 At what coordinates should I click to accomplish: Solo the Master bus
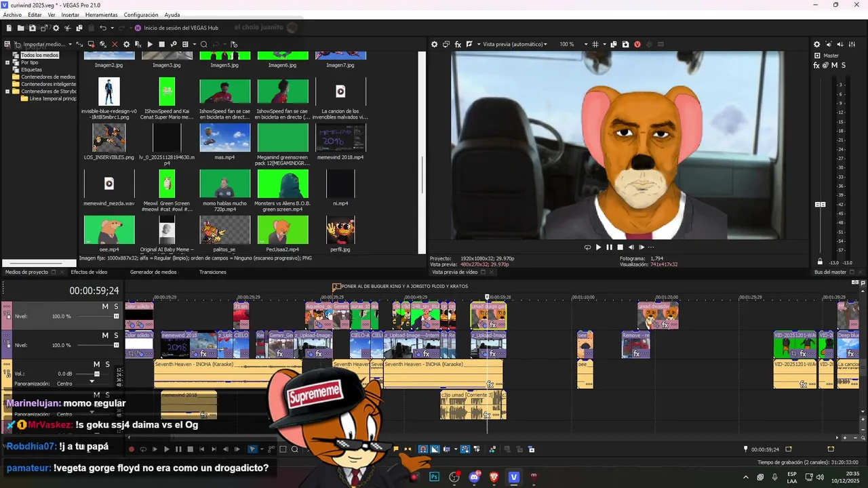[844, 66]
